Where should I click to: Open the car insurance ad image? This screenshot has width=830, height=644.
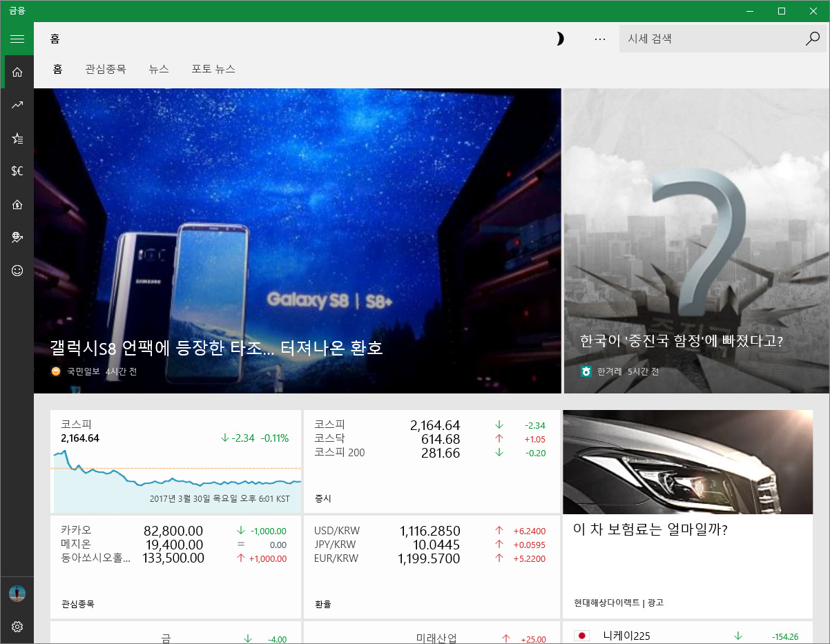tap(688, 462)
